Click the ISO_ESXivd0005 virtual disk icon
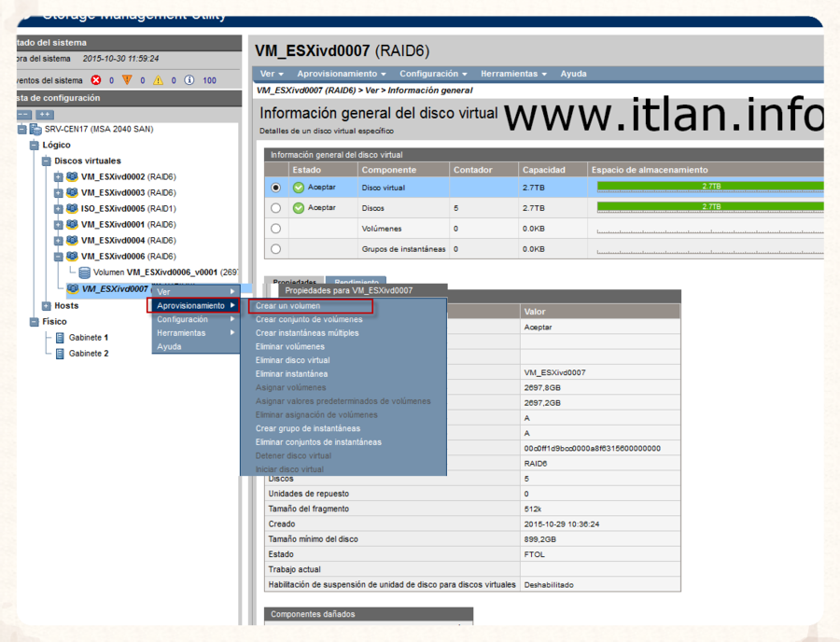Viewport: 840px width, 642px height. 72,209
